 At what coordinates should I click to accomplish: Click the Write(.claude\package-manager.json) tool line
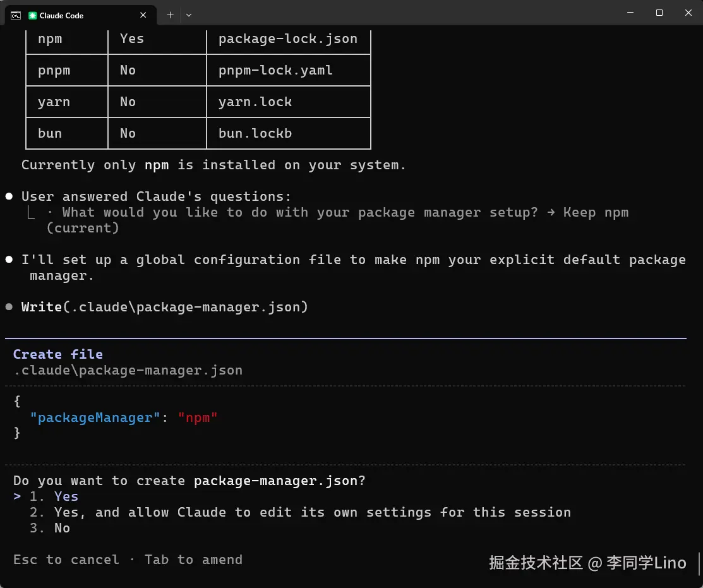pos(164,307)
